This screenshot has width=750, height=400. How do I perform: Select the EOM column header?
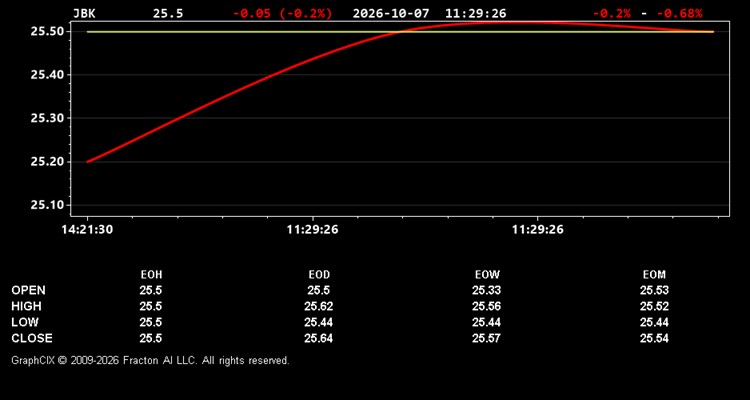pos(654,275)
